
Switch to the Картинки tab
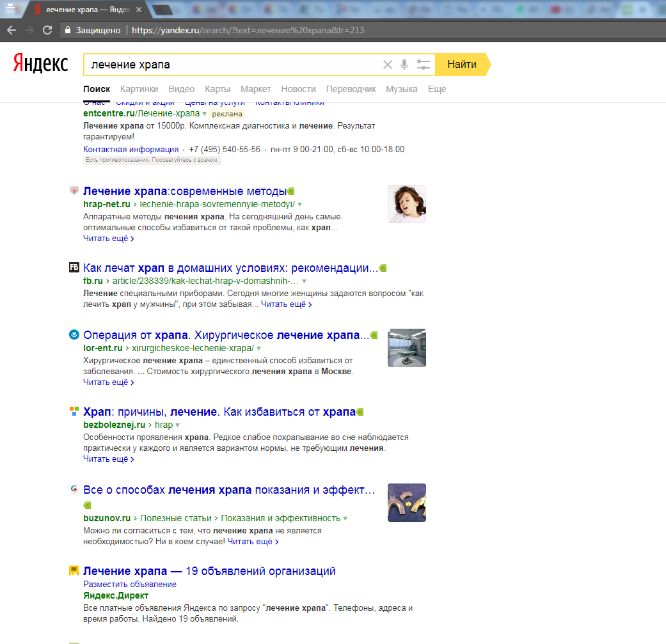[139, 89]
